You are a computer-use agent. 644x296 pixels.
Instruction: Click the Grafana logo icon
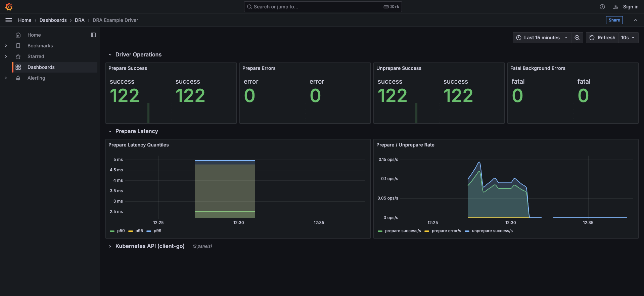(x=9, y=7)
